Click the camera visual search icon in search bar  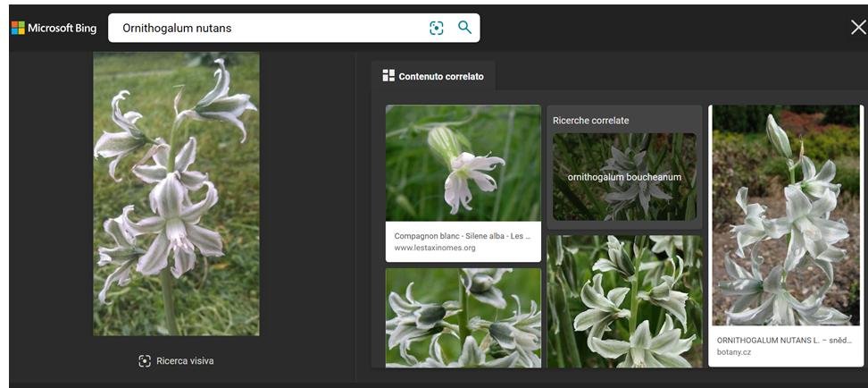coord(436,28)
